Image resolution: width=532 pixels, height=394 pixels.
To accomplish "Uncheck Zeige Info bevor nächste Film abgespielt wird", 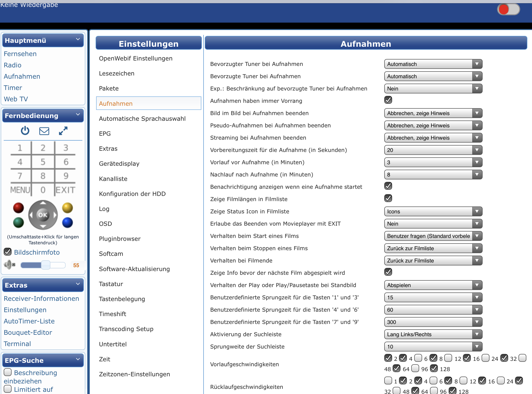I will pyautogui.click(x=388, y=272).
